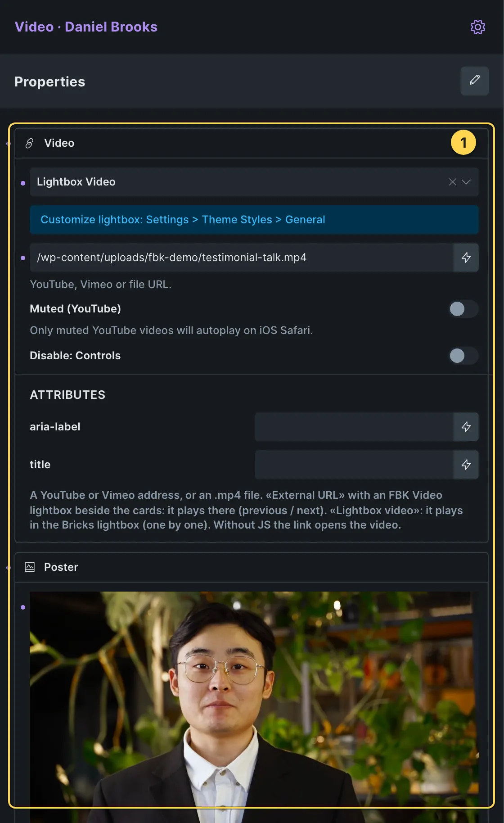Viewport: 504px width, 823px height.
Task: Toggle the Disable: Controls switch
Action: pos(463,356)
